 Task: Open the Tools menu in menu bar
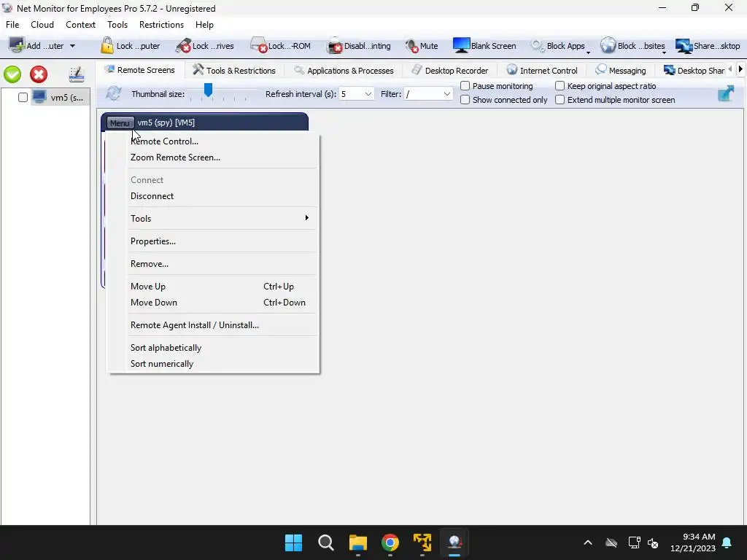[117, 25]
